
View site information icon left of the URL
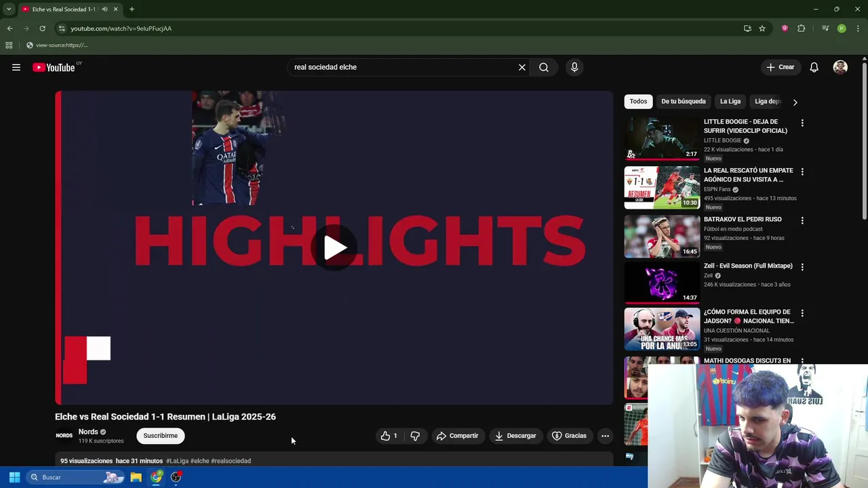click(x=62, y=28)
